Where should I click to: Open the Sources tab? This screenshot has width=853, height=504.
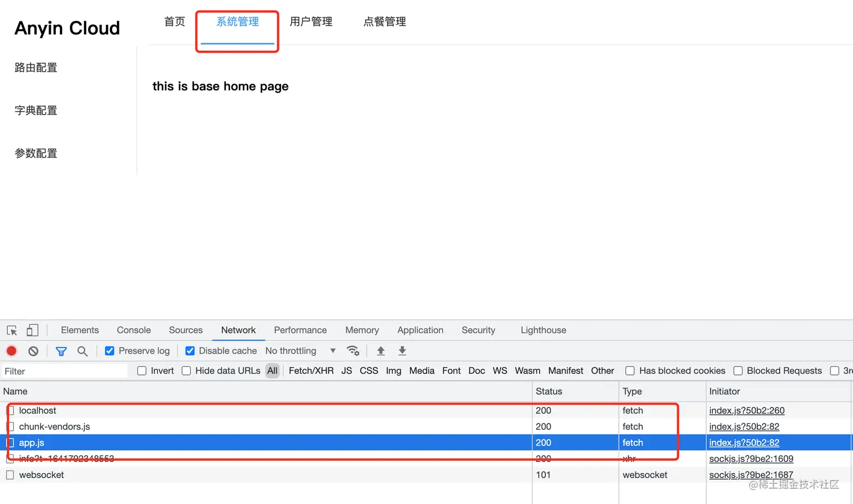click(186, 330)
